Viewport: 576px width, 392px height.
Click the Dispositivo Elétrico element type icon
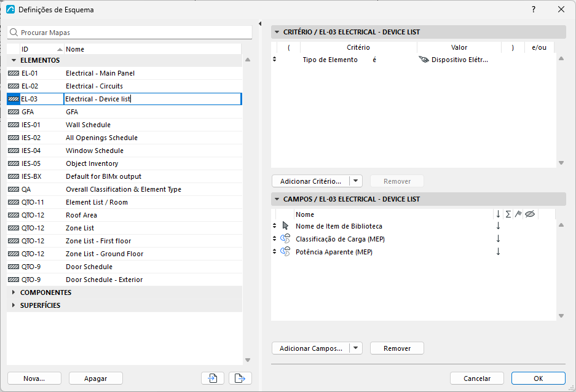424,60
